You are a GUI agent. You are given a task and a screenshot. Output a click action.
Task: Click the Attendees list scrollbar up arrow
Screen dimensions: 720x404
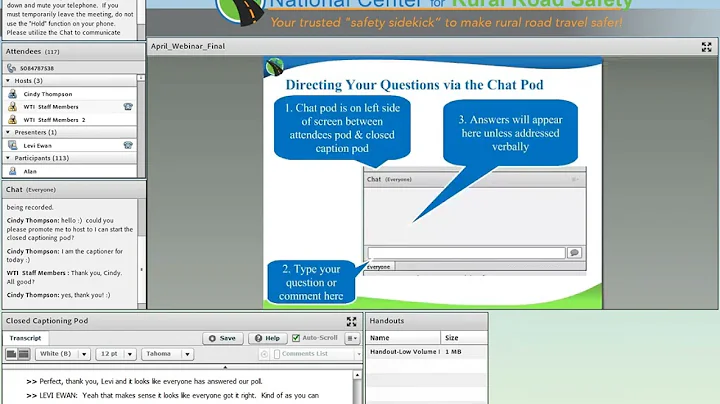(x=141, y=78)
